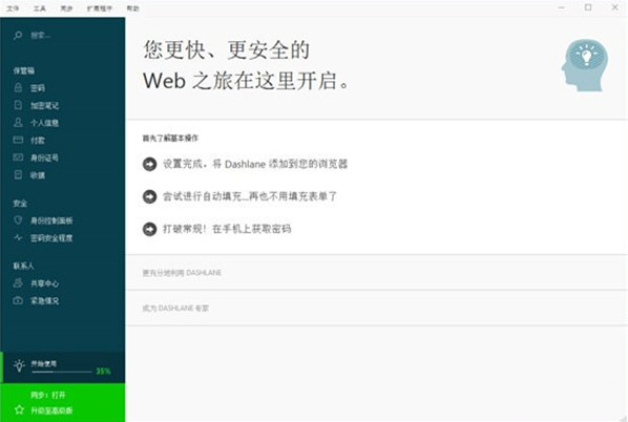Screen dimensions: 628x422
Task: Expand the 更充分地利用 DASHLANE section
Action: [182, 271]
